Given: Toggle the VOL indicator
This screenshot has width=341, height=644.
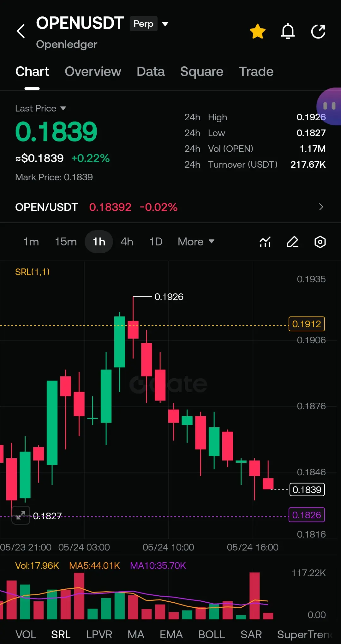Looking at the screenshot, I should (26, 634).
